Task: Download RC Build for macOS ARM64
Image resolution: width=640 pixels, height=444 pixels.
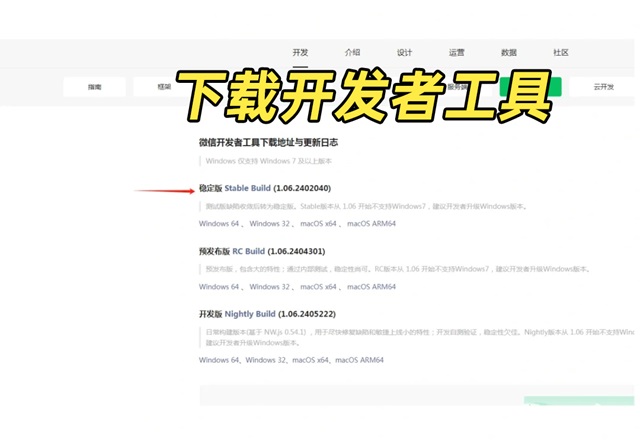Action: click(371, 287)
